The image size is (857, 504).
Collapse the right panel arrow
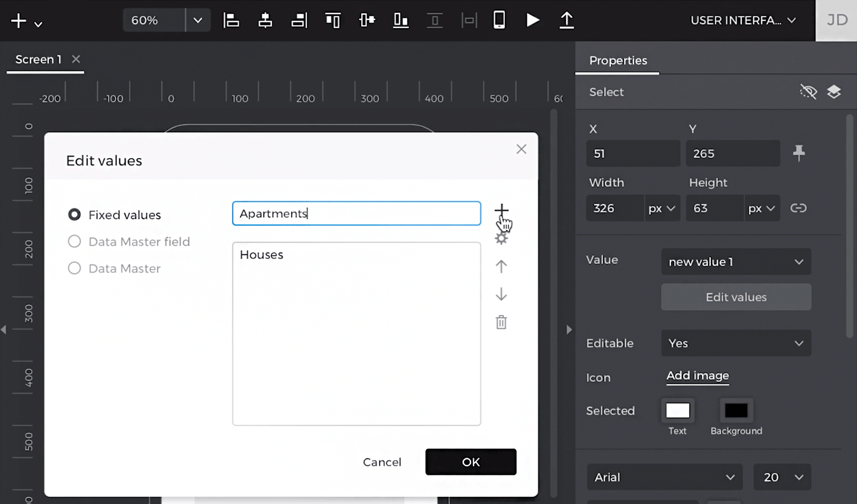(x=569, y=330)
